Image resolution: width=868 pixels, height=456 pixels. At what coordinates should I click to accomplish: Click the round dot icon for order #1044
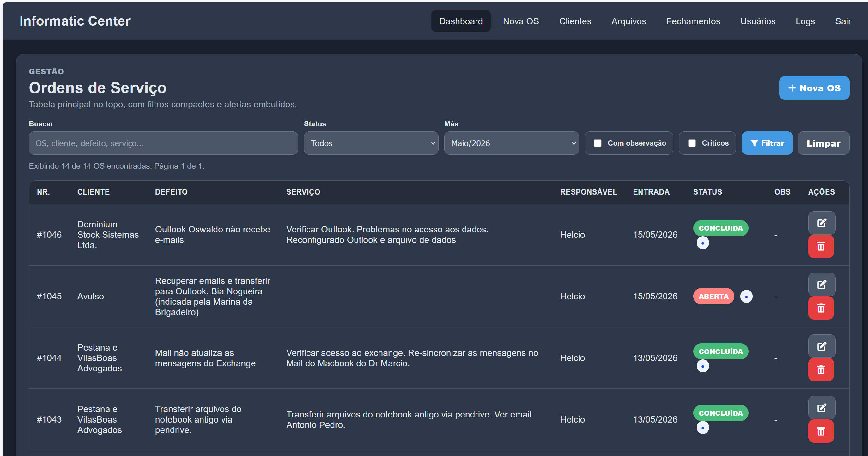pyautogui.click(x=702, y=366)
